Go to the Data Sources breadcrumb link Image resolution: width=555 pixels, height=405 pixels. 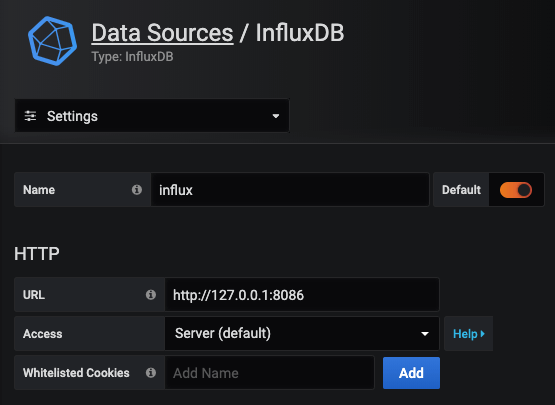coord(162,33)
